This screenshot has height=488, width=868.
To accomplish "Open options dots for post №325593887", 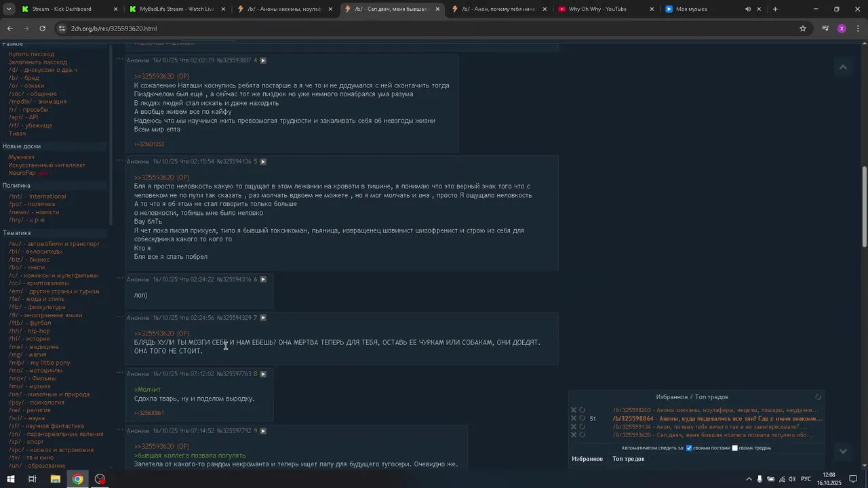I will 119,60.
